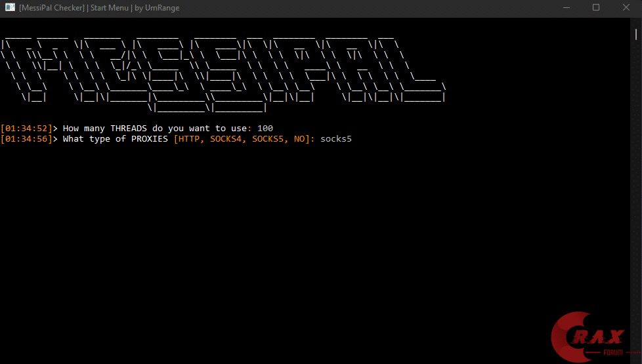Minimize the MessiPal Checker window
Viewport: 642px width, 364px height.
pos(567,8)
